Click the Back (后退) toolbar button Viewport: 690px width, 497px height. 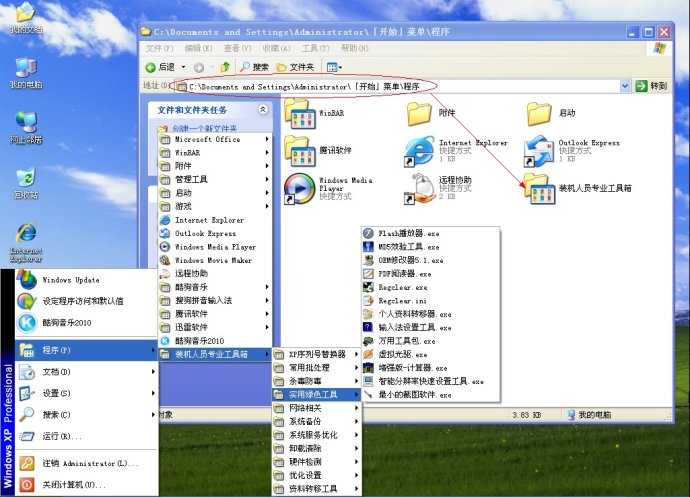161,67
